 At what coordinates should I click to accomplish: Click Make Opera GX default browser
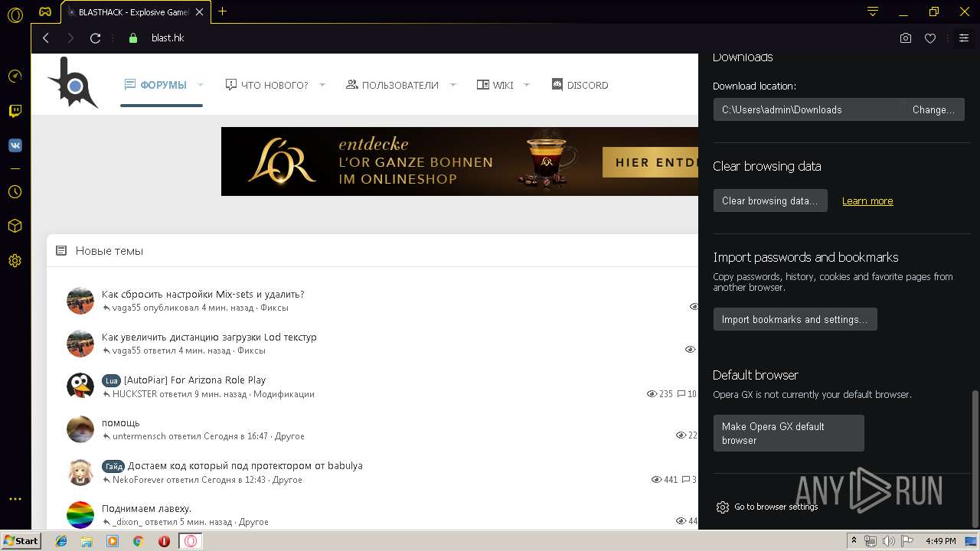pos(789,433)
